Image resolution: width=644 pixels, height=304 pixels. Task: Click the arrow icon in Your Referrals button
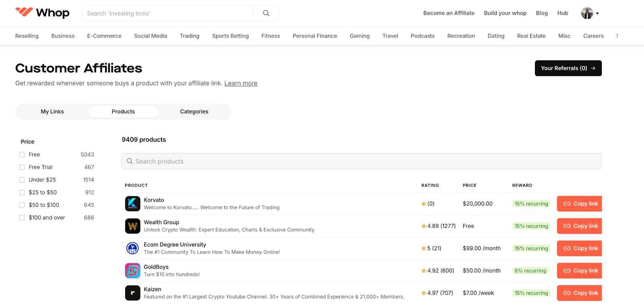coord(593,68)
